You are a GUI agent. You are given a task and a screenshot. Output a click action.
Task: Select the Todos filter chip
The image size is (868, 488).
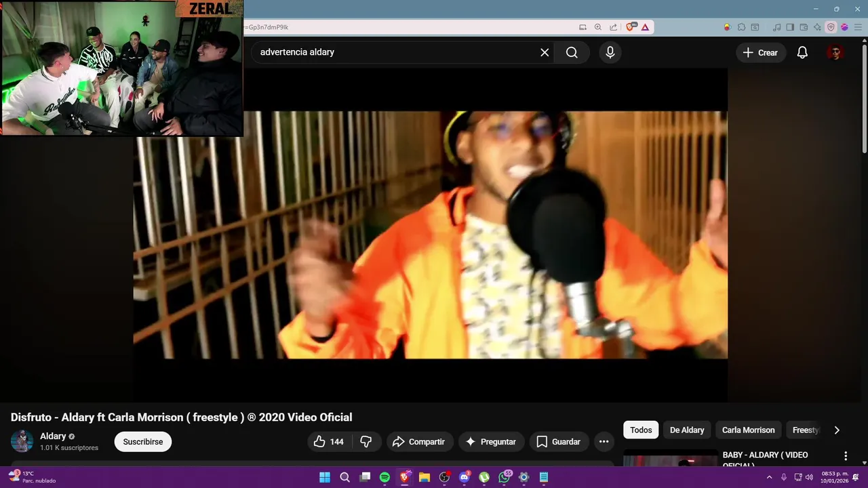641,430
